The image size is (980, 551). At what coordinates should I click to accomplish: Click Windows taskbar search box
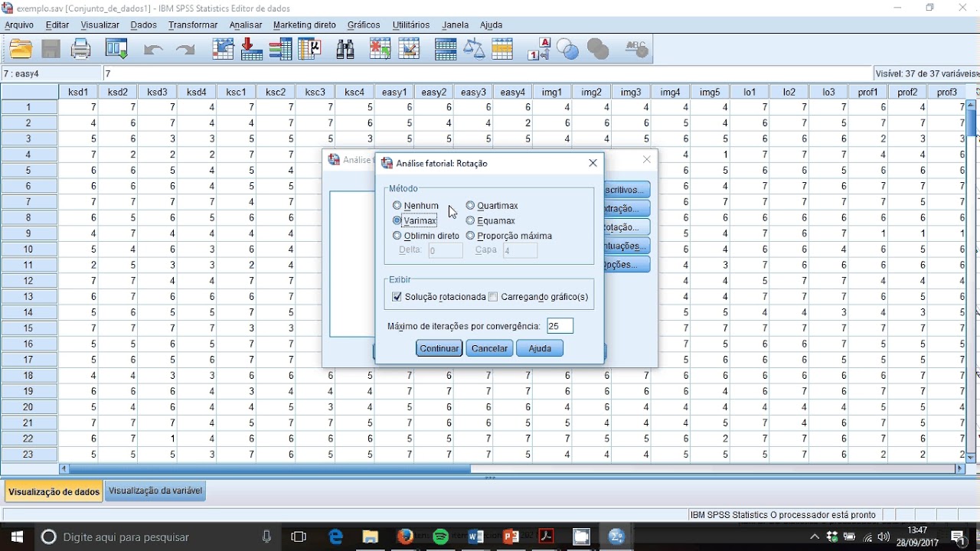click(158, 536)
